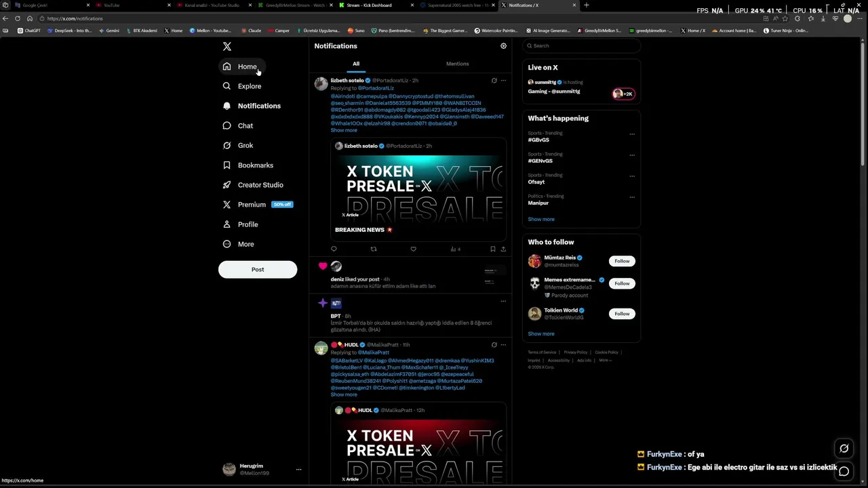Open the Cookie Policy footer link

click(606, 352)
